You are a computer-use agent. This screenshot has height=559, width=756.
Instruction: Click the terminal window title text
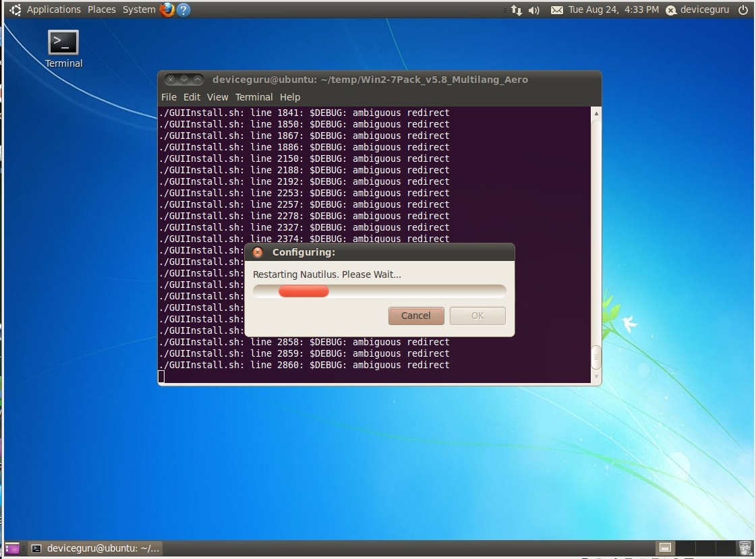pyautogui.click(x=370, y=80)
